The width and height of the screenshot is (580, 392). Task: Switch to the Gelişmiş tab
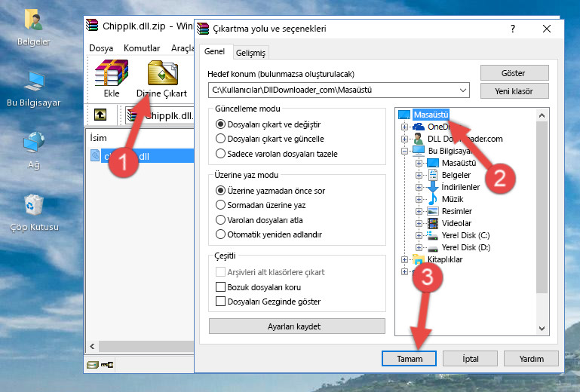pos(251,53)
